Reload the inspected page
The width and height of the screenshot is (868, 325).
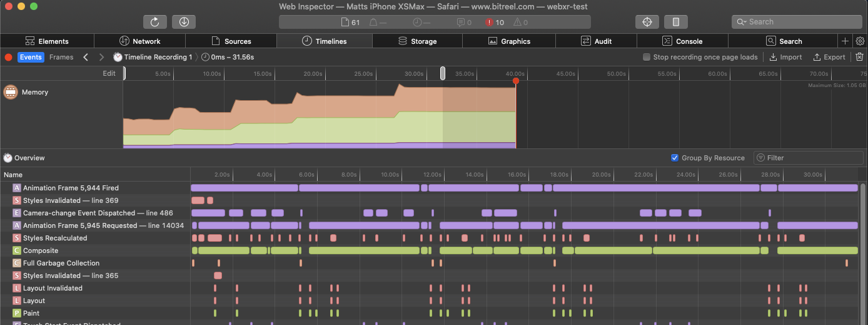154,22
